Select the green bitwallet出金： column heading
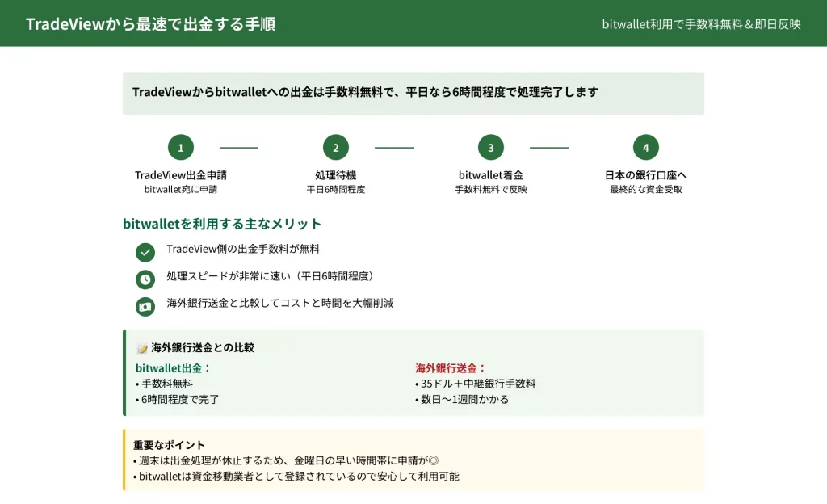 (173, 367)
